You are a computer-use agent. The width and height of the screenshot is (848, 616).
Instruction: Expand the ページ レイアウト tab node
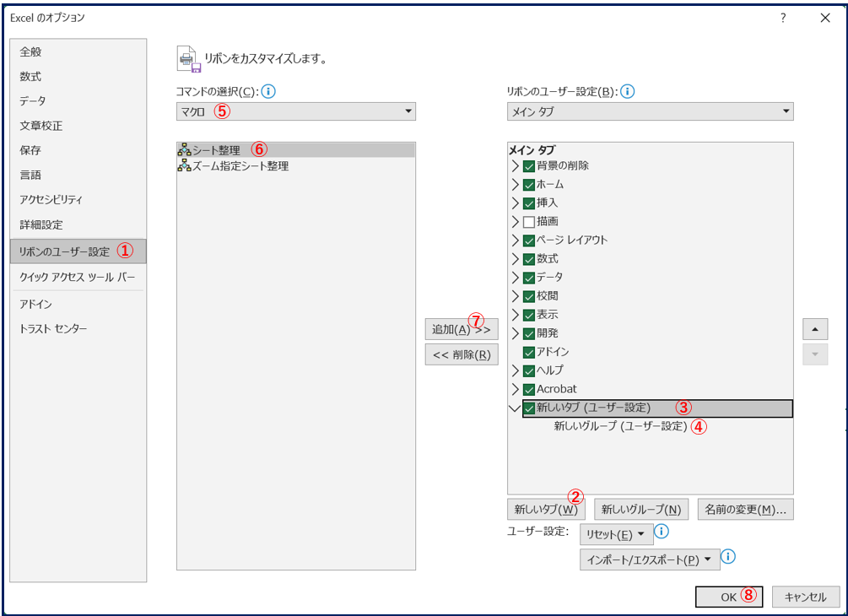click(x=515, y=240)
